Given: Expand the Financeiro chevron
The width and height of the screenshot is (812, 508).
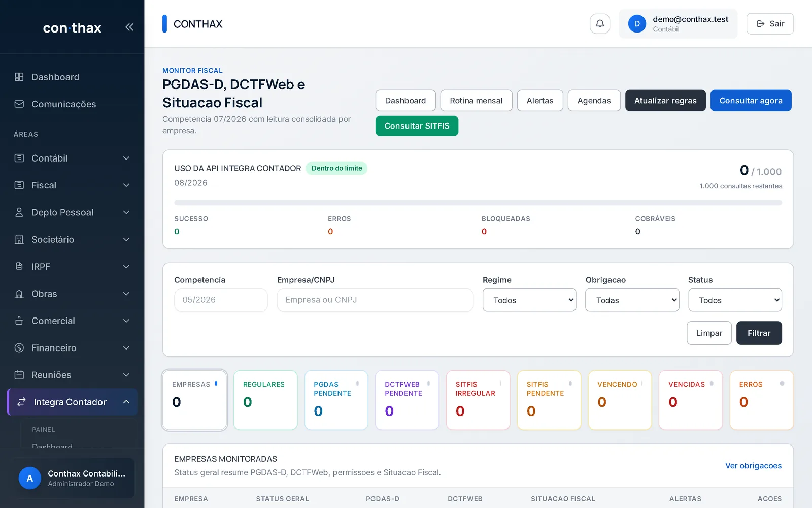Looking at the screenshot, I should 126,347.
